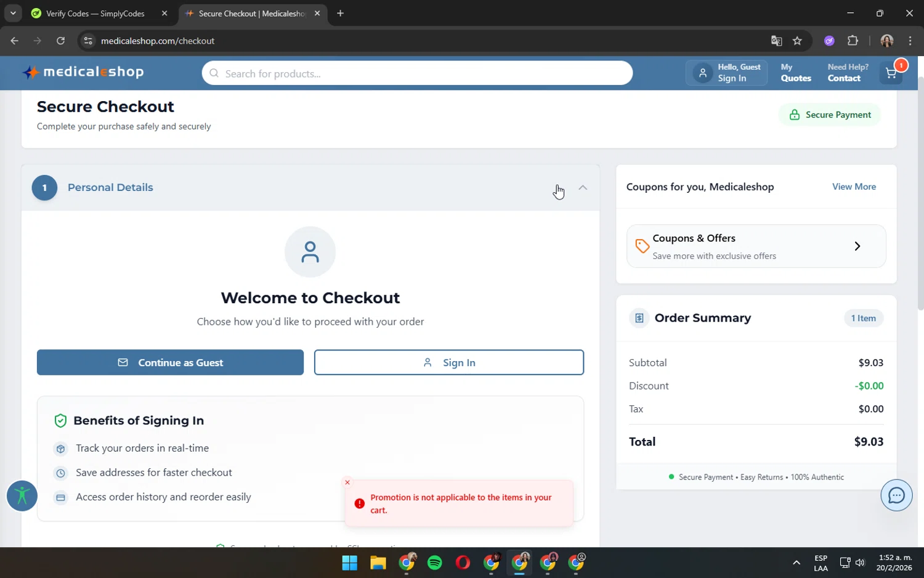Go back to the previous page
Viewport: 924px width, 578px height.
click(14, 41)
